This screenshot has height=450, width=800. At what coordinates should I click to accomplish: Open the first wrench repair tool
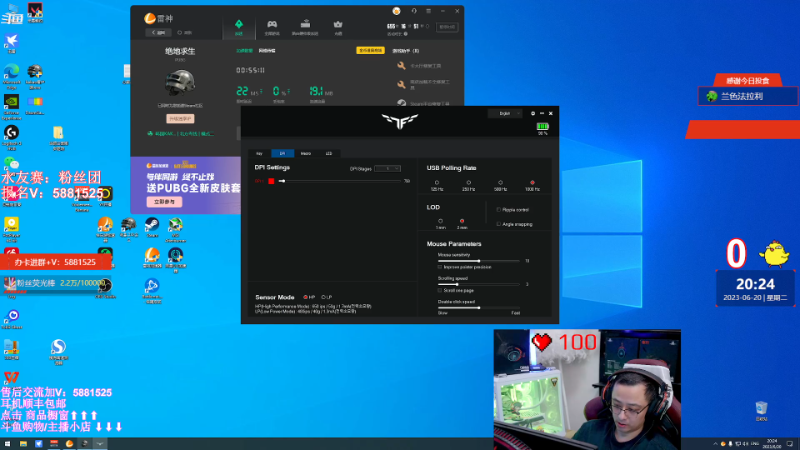(x=419, y=66)
